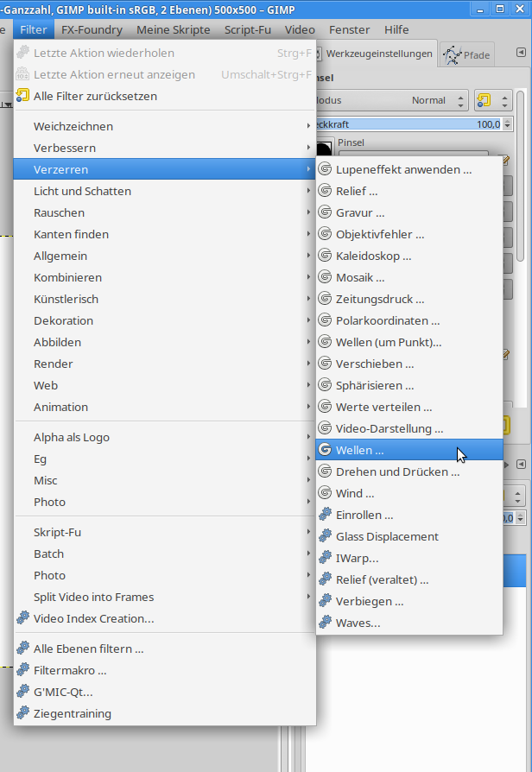532x772 pixels.
Task: Open the Video menu
Action: coord(300,29)
